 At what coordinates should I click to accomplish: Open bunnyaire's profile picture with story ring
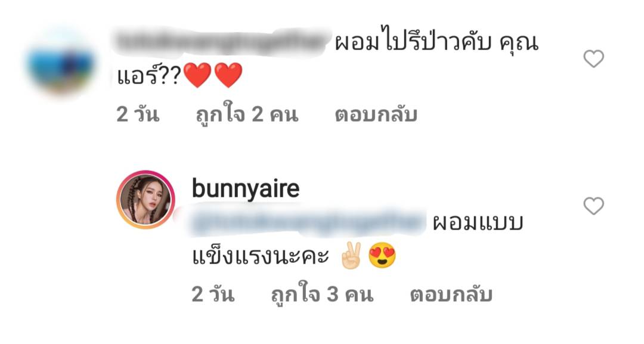146,200
